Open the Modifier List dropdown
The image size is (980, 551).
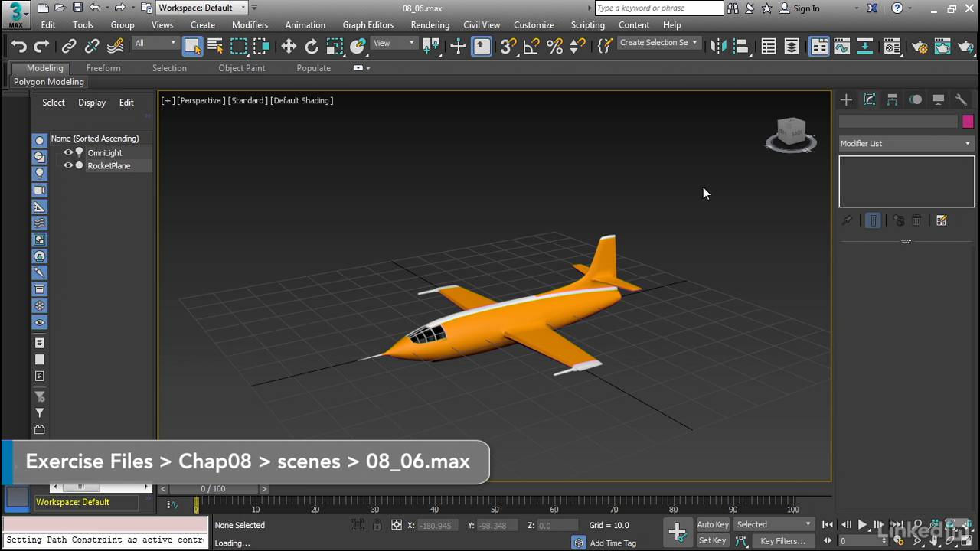[x=906, y=143]
